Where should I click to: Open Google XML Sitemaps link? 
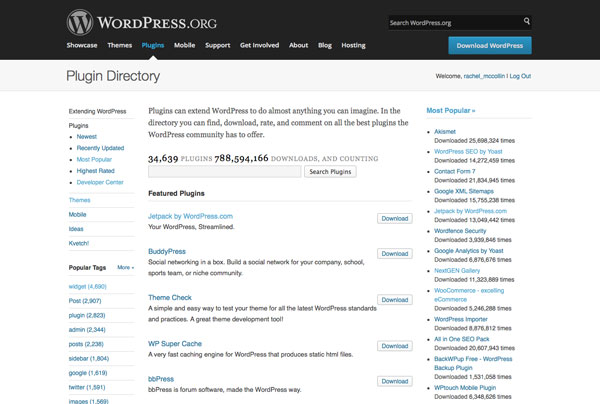point(464,191)
